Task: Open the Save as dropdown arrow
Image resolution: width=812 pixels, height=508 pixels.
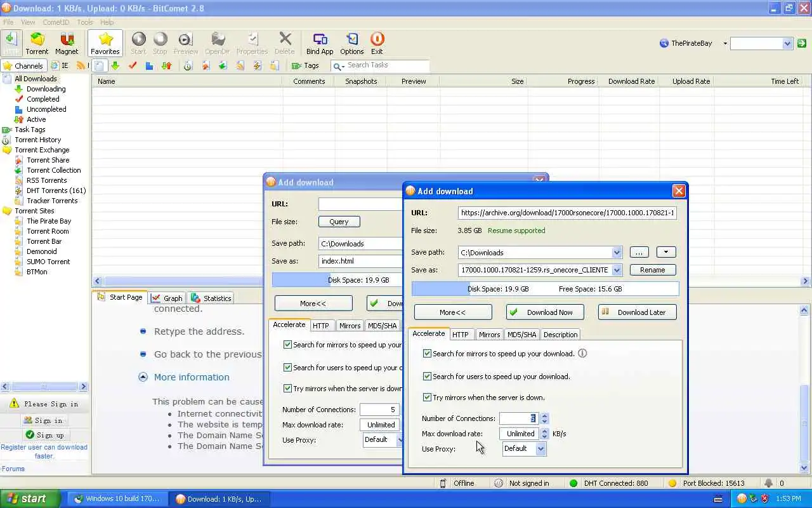Action: [x=617, y=270]
